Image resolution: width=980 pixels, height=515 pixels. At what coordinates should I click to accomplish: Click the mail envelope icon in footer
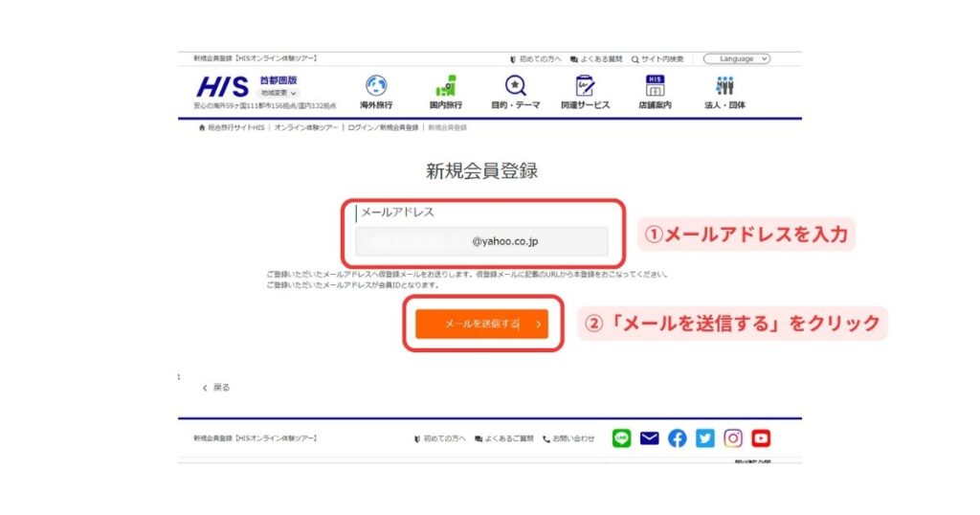tap(650, 438)
